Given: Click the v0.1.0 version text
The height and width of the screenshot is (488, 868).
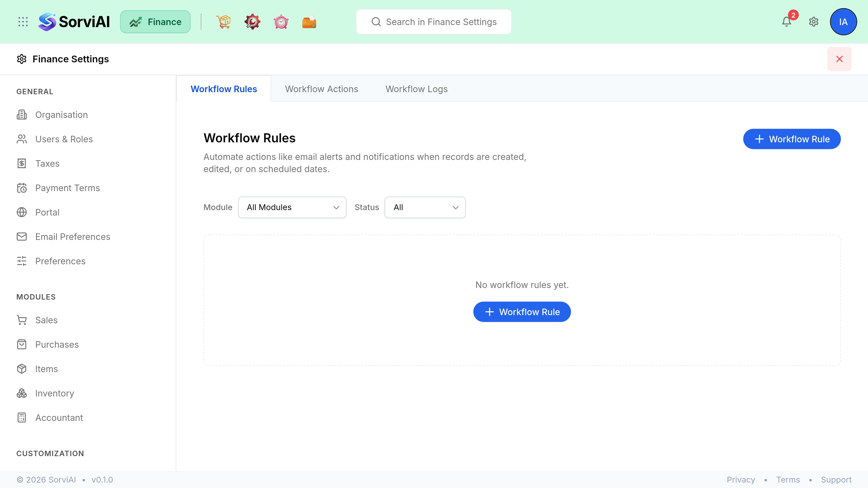Looking at the screenshot, I should tap(102, 480).
